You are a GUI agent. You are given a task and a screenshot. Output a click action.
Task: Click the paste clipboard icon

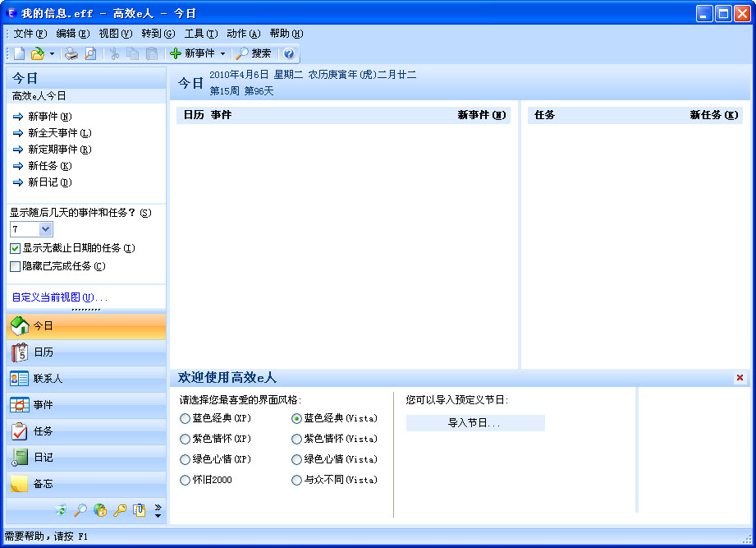[x=152, y=53]
